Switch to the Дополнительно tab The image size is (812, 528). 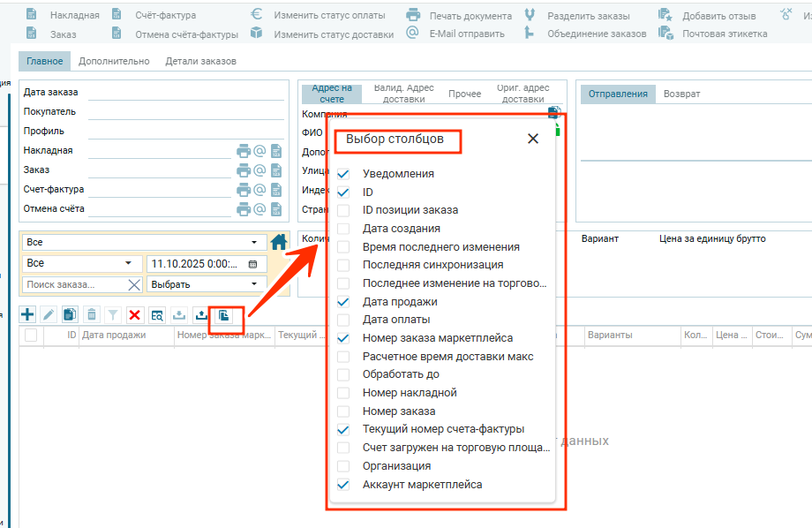pyautogui.click(x=114, y=62)
